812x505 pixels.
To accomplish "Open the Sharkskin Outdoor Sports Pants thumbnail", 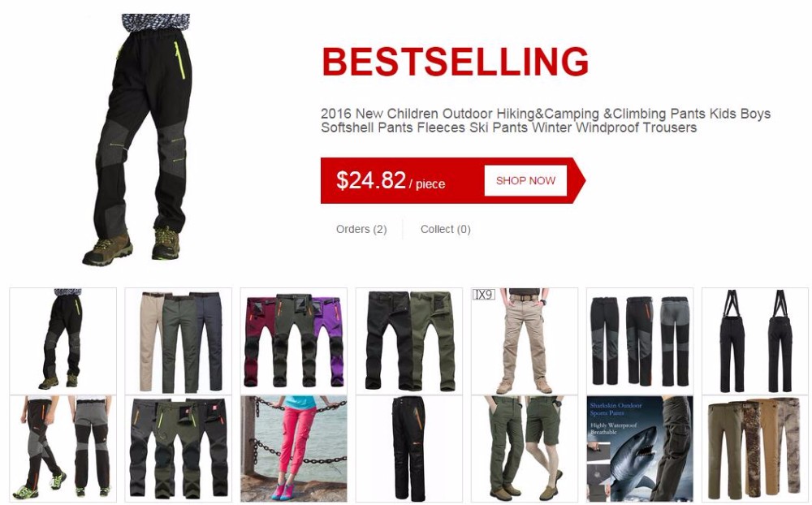I will pyautogui.click(x=640, y=448).
